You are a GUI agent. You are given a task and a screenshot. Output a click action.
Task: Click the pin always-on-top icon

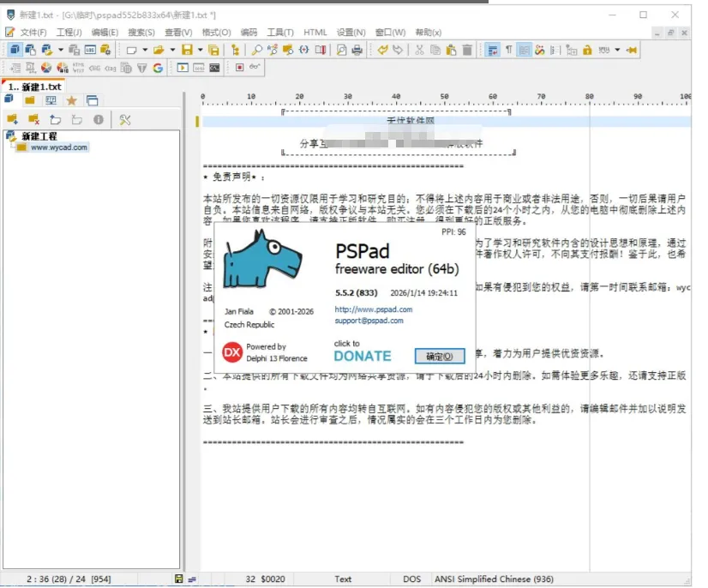tap(632, 50)
